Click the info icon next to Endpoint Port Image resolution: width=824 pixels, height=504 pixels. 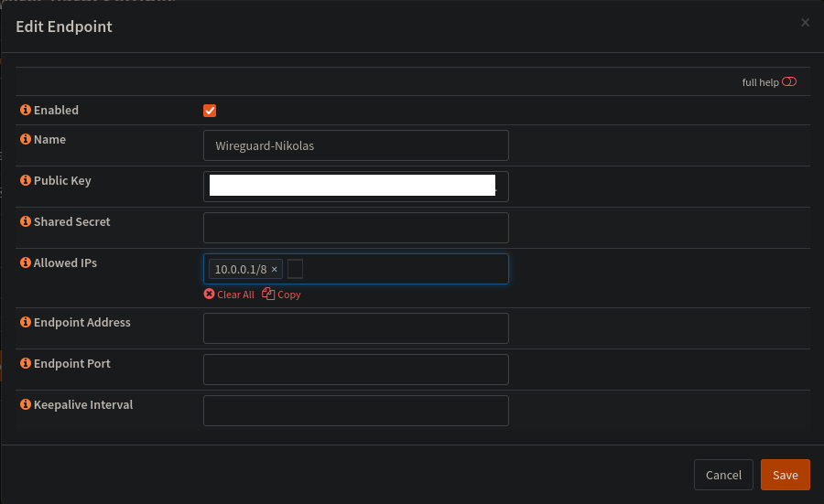[26, 364]
